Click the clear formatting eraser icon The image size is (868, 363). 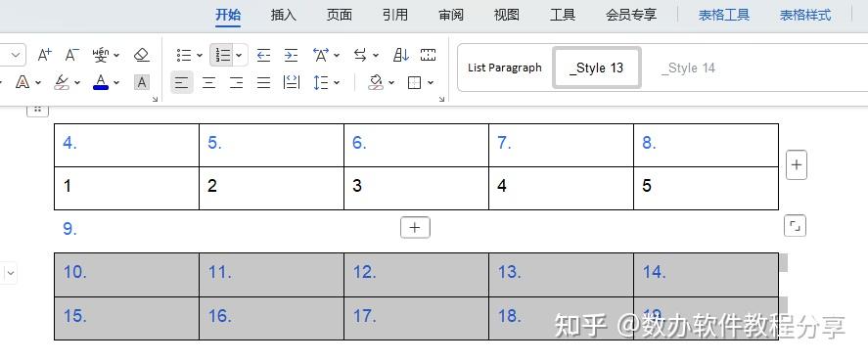pos(142,55)
